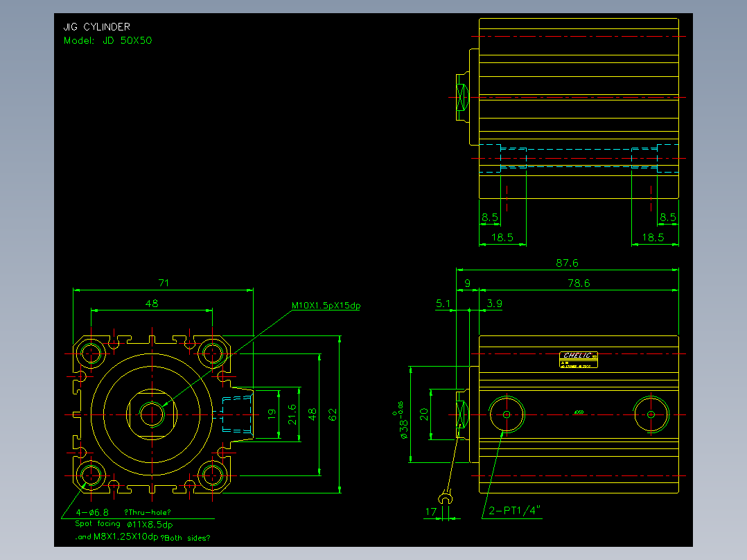Click the JIG CYLINDER title text

click(x=97, y=27)
